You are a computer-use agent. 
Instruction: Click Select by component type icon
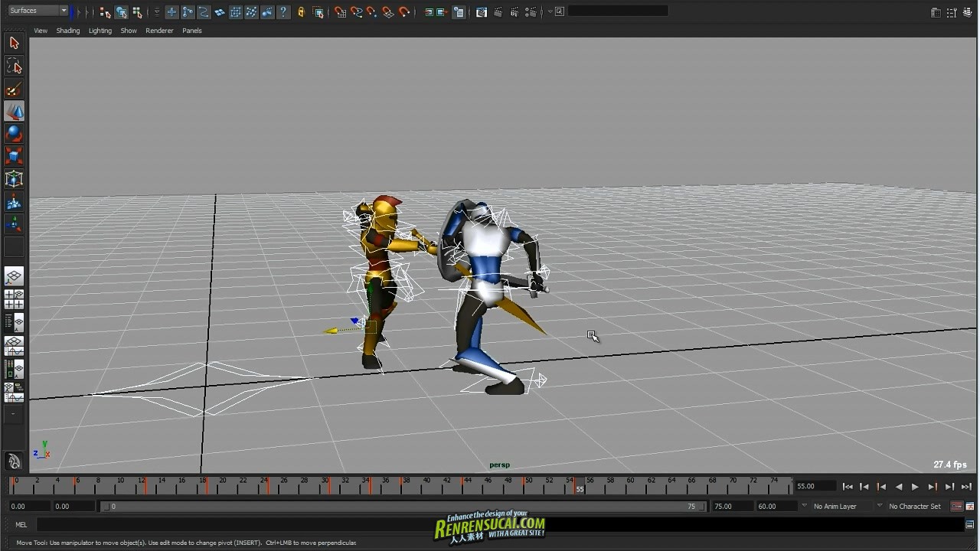137,12
